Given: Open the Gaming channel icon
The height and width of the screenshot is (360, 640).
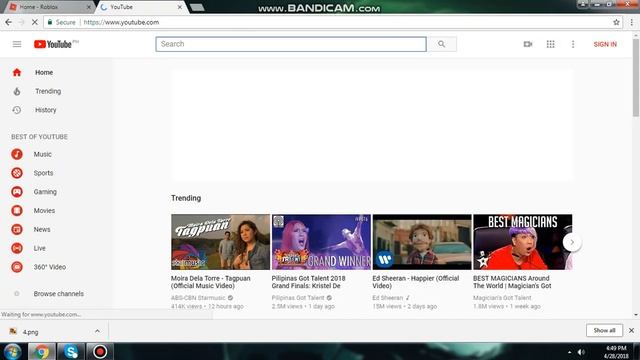Looking at the screenshot, I should point(17,192).
